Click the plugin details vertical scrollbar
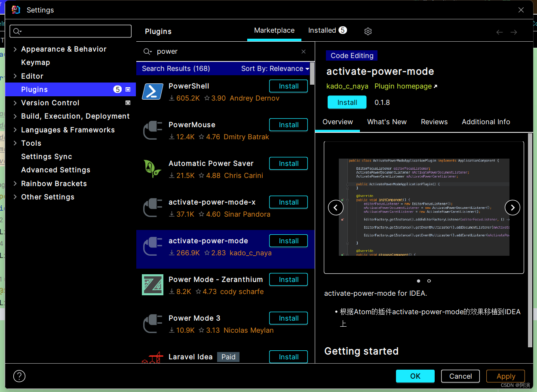This screenshot has width=537, height=392. click(x=530, y=241)
